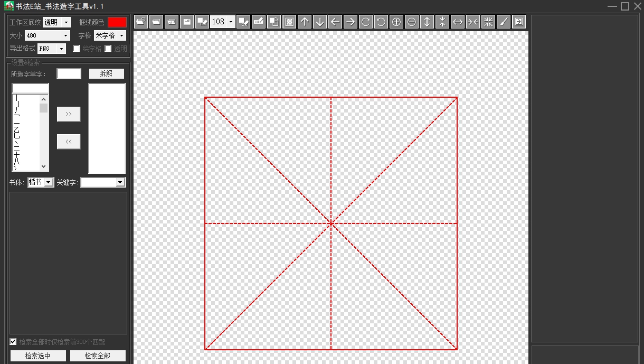
Task: Click the empty selected-components list box
Action: pyautogui.click(x=107, y=128)
